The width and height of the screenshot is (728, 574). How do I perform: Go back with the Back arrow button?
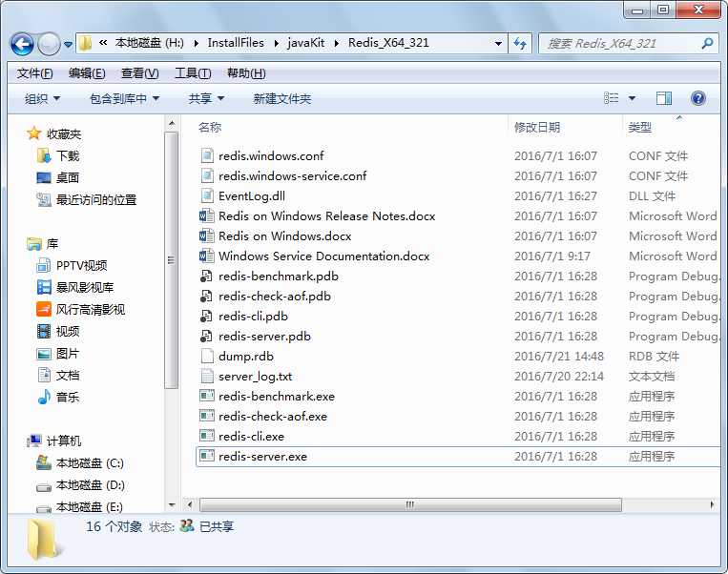tap(22, 45)
